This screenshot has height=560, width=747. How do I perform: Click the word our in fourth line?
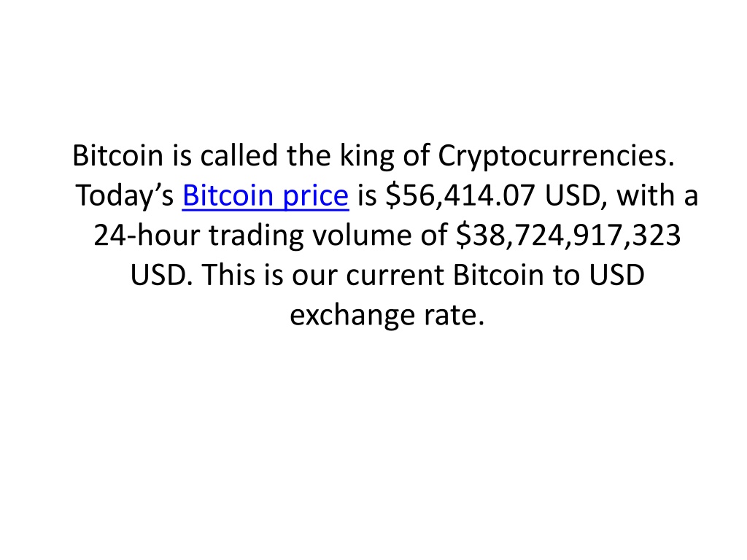(314, 275)
